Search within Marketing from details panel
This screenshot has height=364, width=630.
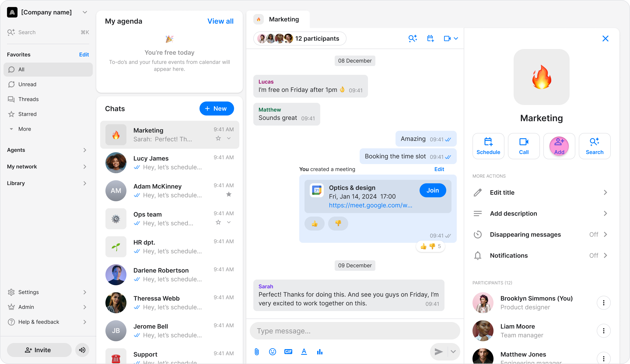(x=595, y=146)
